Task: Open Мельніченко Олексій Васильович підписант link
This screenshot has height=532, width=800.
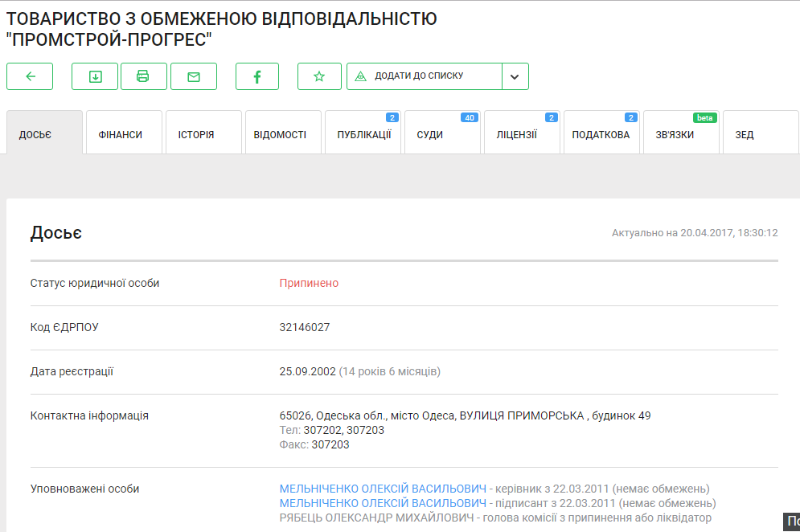Action: [383, 503]
